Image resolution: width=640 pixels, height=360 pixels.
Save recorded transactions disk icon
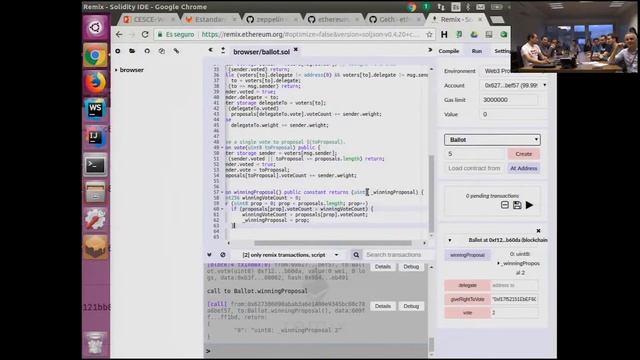tap(517, 205)
